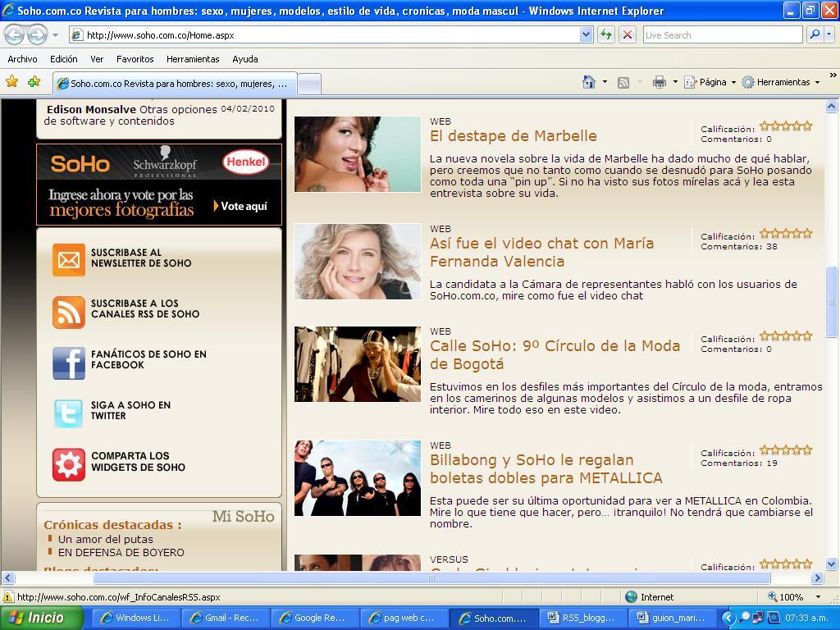The height and width of the screenshot is (630, 840).
Task: Click the newsletter envelope icon
Action: pyautogui.click(x=69, y=260)
